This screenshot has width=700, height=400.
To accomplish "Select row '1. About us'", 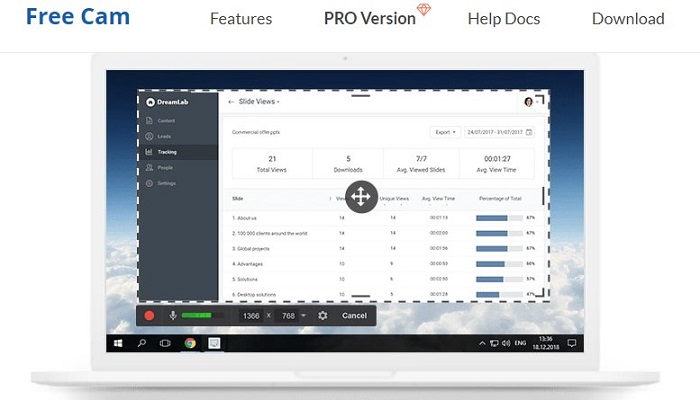I will (383, 218).
